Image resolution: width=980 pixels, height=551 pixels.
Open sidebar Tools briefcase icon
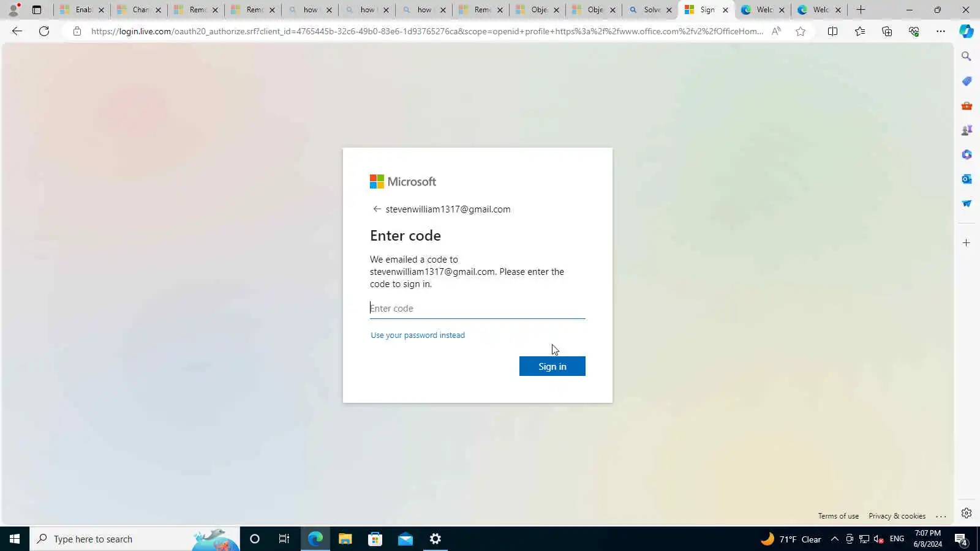point(967,105)
